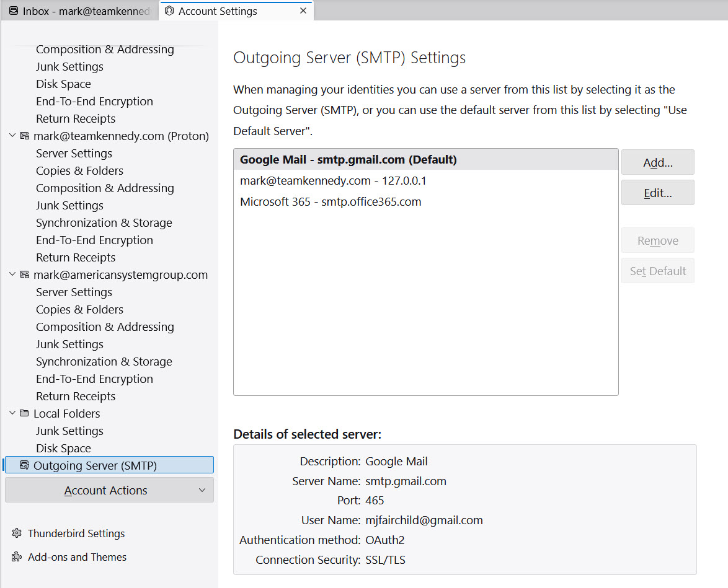
Task: Click the mail icon beside mark@americansystemgroup.com
Action: pyautogui.click(x=25, y=274)
